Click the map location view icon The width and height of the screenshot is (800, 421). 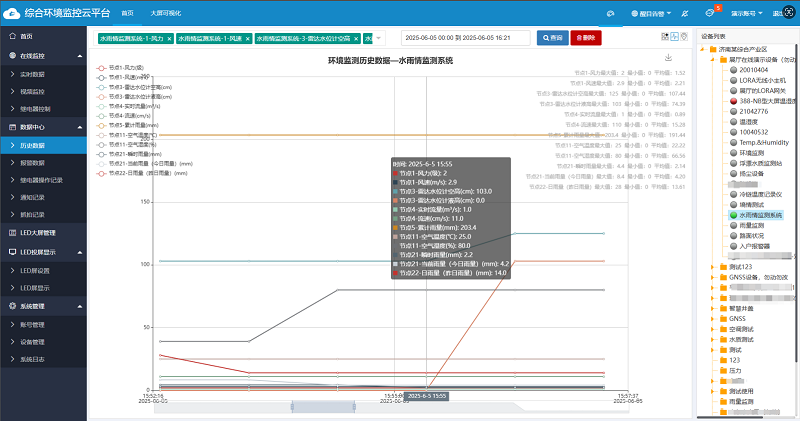click(x=684, y=37)
